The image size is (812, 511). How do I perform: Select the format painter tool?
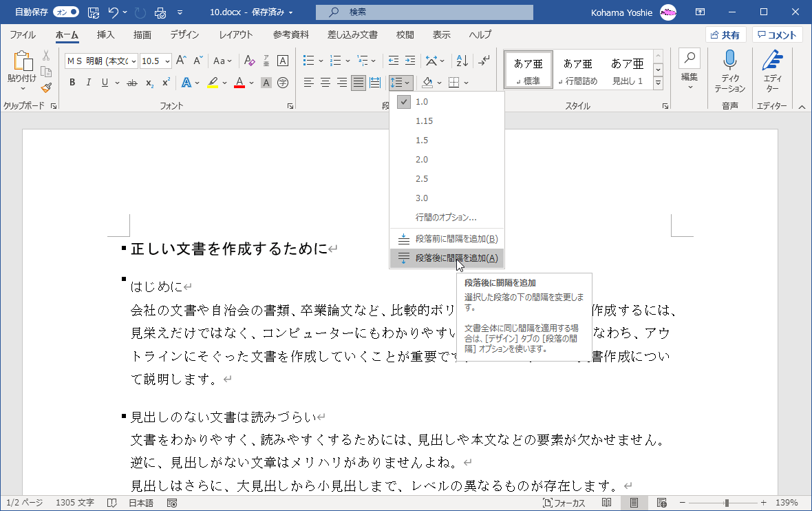(46, 87)
